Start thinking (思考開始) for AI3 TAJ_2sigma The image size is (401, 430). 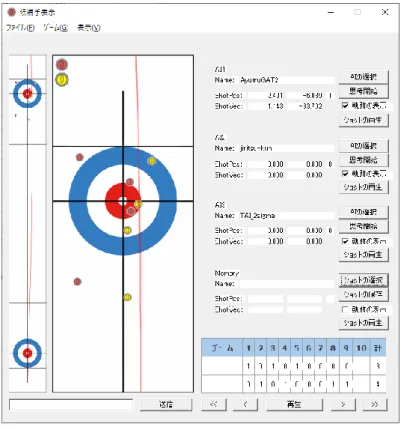364,226
